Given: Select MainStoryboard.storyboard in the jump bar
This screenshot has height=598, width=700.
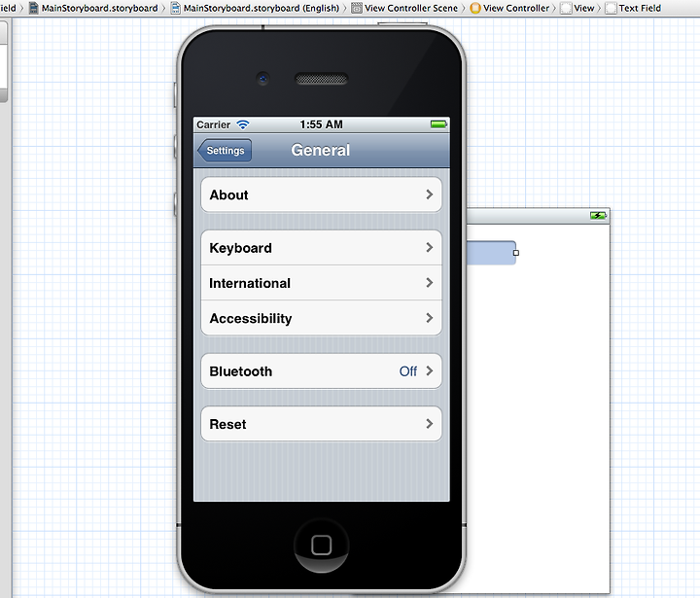Looking at the screenshot, I should [99, 8].
